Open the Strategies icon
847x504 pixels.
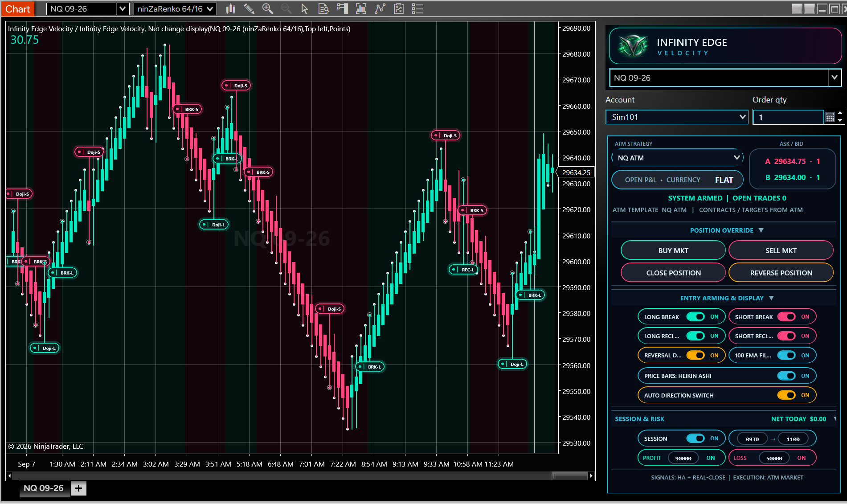[399, 9]
